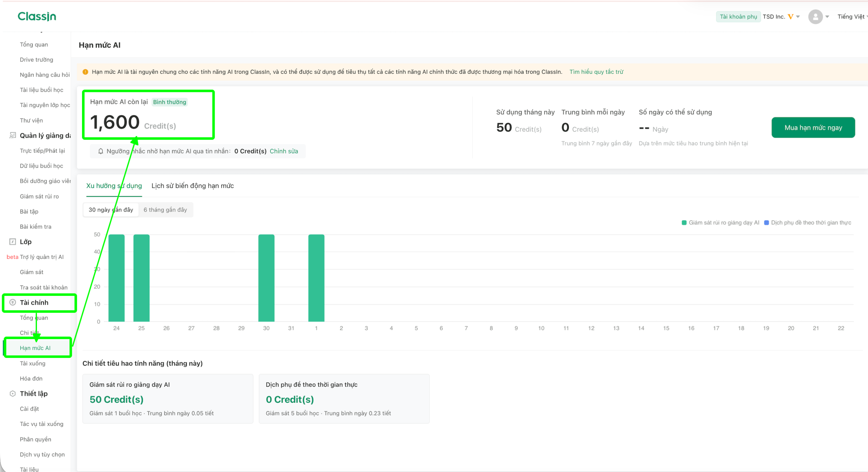Image resolution: width=868 pixels, height=472 pixels.
Task: Open Hóa đơn in sidebar
Action: 31,378
